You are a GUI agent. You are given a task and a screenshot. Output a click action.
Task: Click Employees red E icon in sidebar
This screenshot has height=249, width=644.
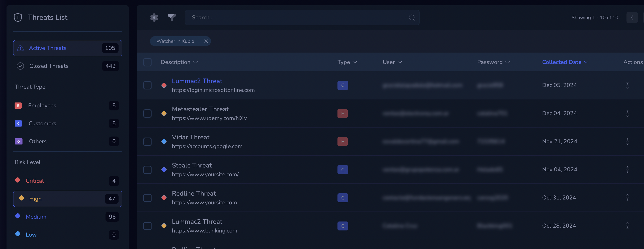coord(18,106)
